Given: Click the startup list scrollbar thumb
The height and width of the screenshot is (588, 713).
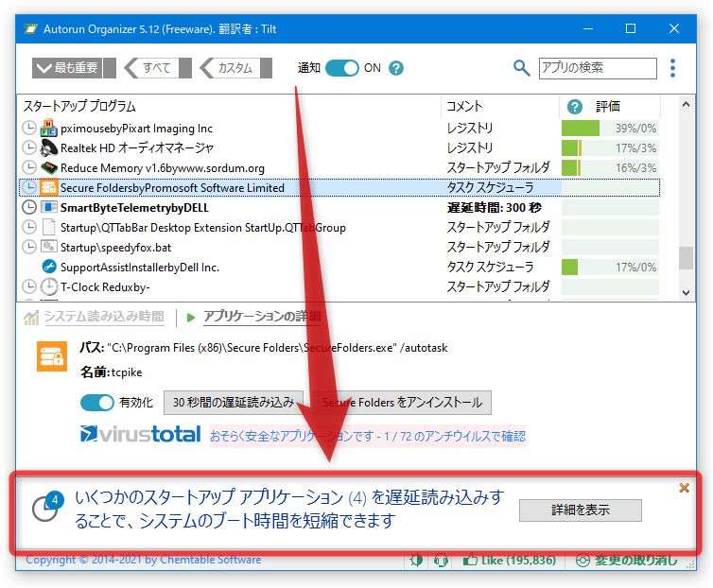Looking at the screenshot, I should tap(686, 258).
